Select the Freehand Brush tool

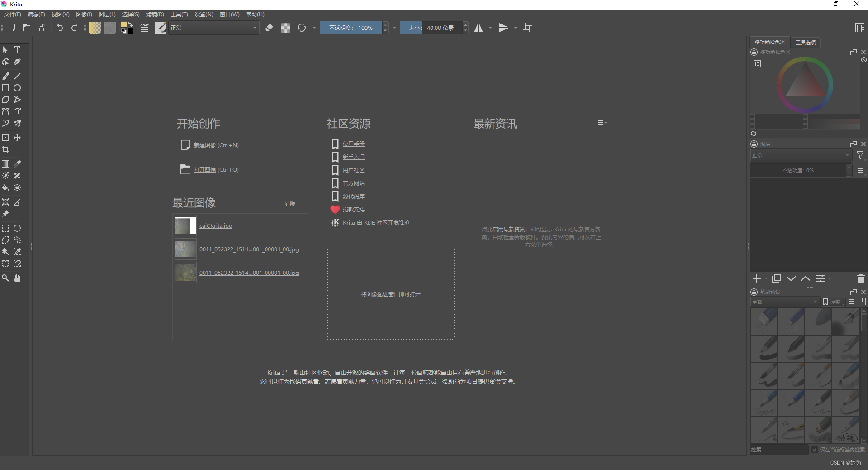point(5,76)
